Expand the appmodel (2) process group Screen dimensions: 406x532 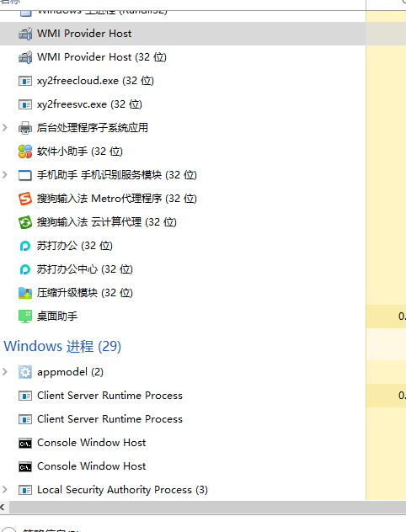click(x=5, y=372)
